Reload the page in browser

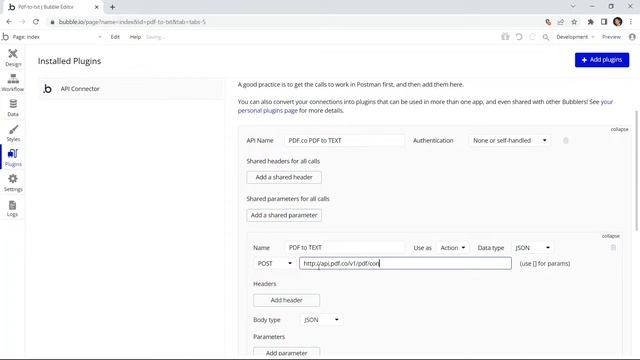[x=36, y=22]
